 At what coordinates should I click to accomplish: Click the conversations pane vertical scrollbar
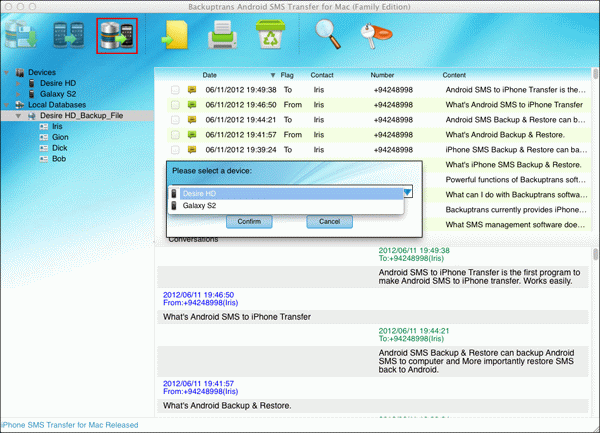(x=595, y=254)
